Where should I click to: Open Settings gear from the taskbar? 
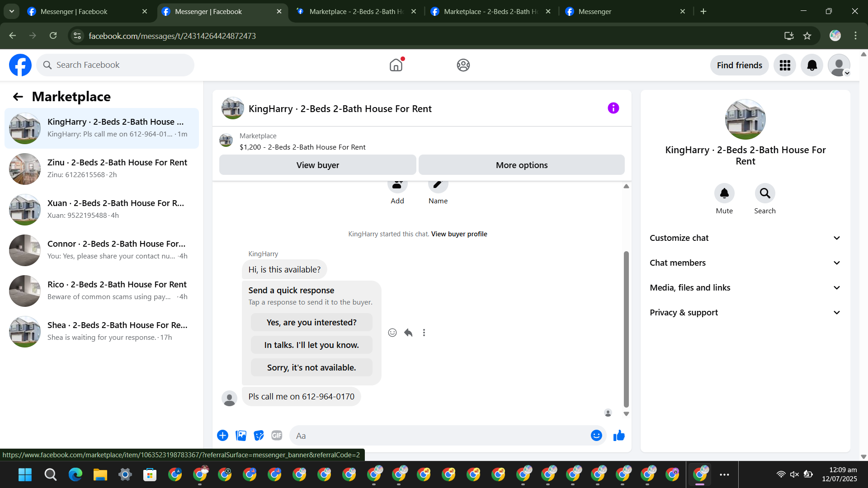(125, 474)
